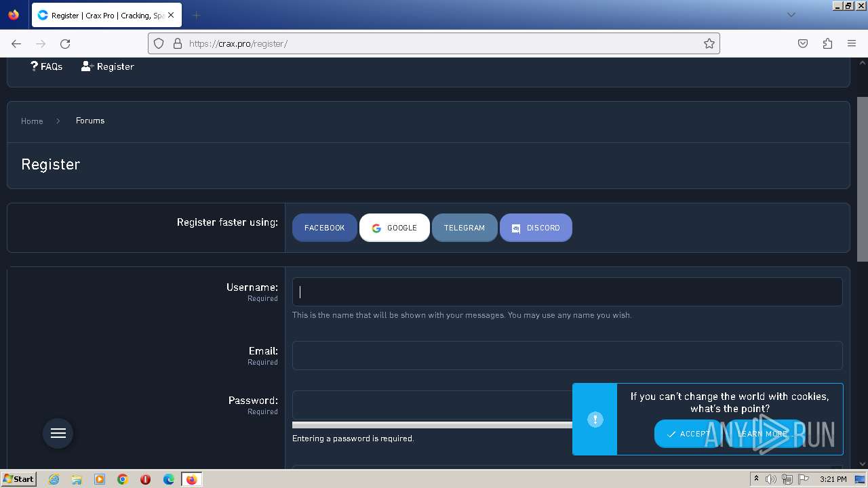
Task: Register using the Google button
Action: click(395, 228)
